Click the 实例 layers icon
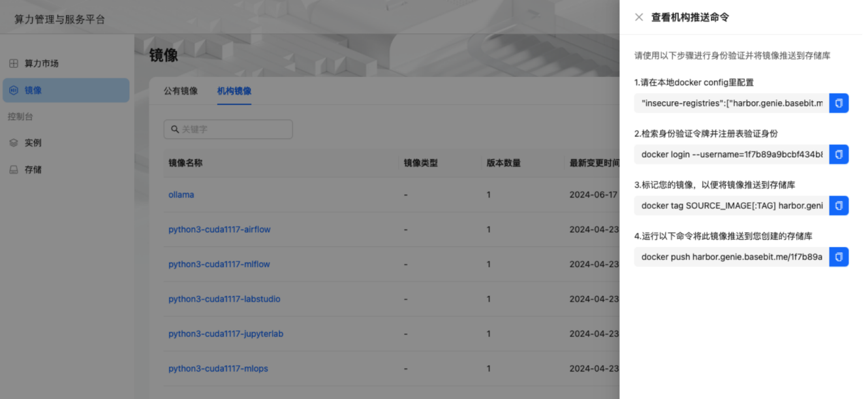Viewport: 868px width, 399px height. point(14,143)
